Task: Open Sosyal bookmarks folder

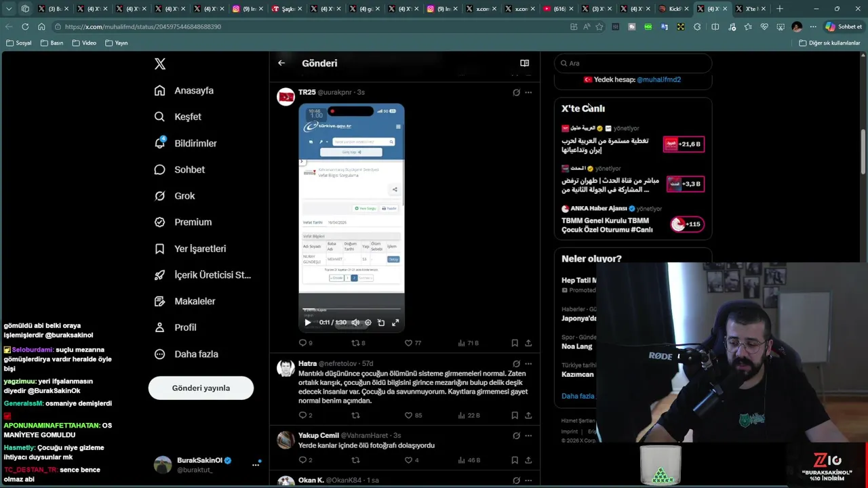Action: [x=19, y=43]
